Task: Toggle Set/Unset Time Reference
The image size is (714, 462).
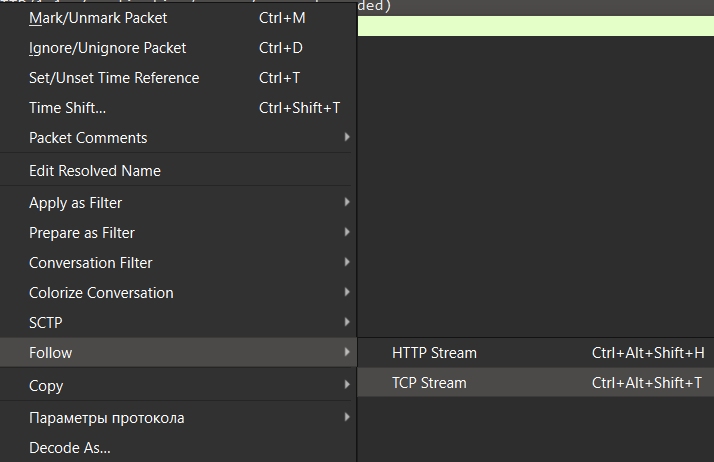Action: 114,78
